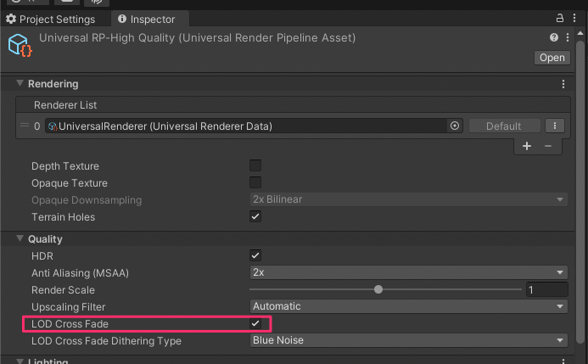Screen dimensions: 588x364
Task: Click the renderer index 0 label
Action: [36, 126]
